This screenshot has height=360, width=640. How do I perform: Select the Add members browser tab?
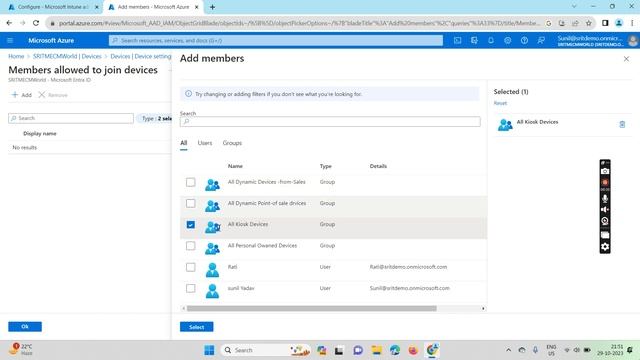[x=153, y=7]
